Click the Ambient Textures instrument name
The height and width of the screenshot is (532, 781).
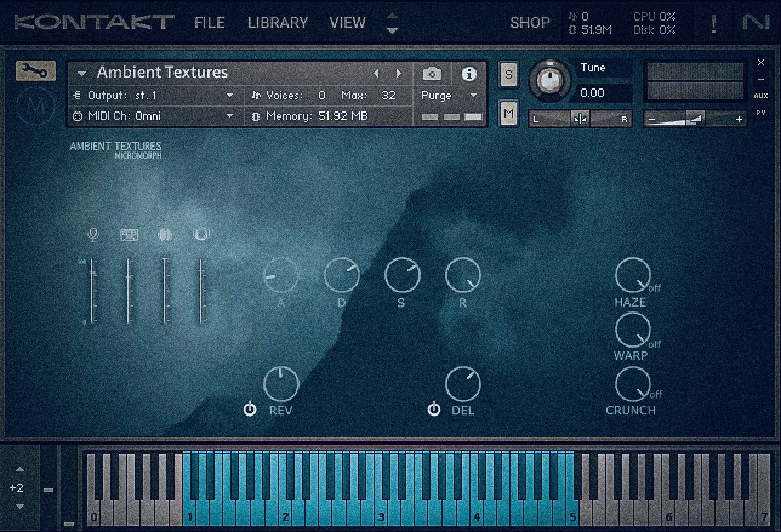(x=162, y=73)
